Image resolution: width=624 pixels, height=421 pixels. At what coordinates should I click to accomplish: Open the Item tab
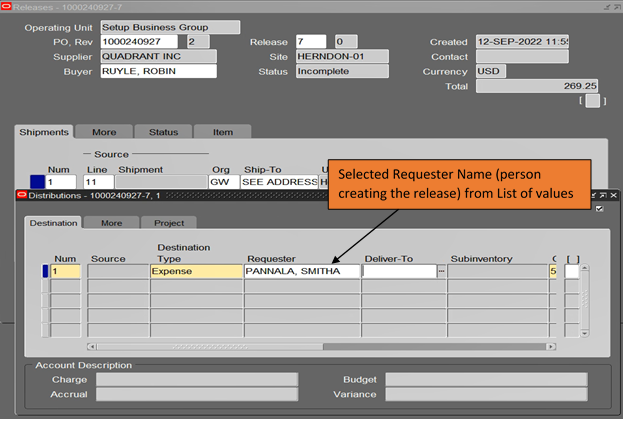pyautogui.click(x=223, y=132)
